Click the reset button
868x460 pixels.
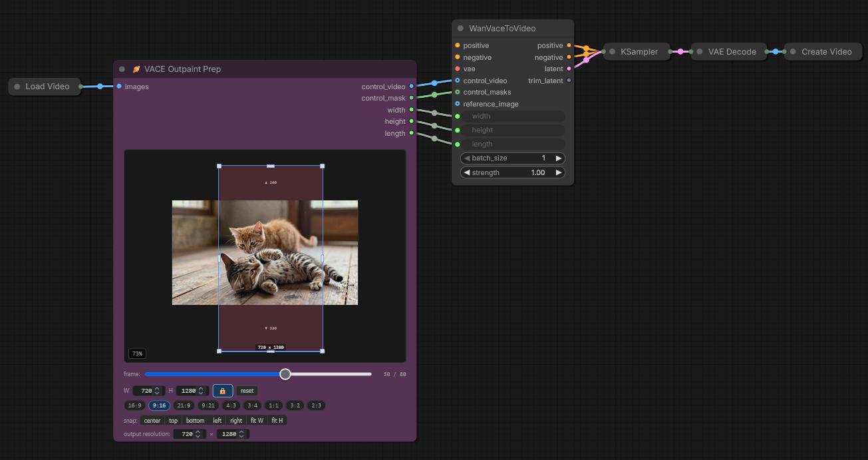247,391
